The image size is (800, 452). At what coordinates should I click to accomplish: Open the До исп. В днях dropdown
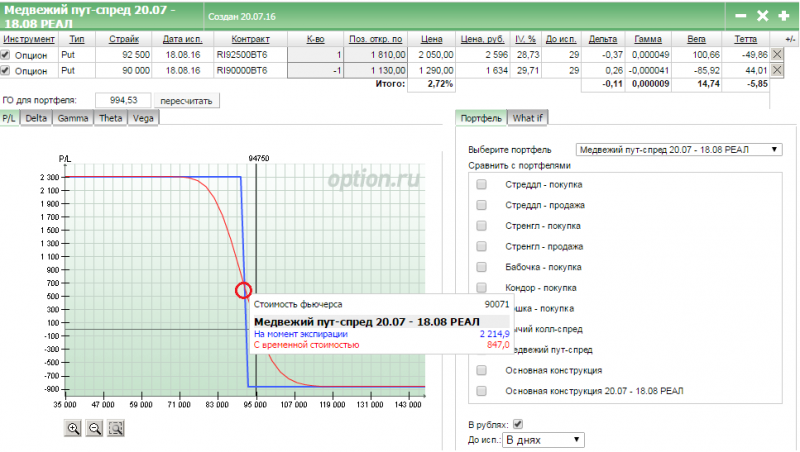(543, 440)
